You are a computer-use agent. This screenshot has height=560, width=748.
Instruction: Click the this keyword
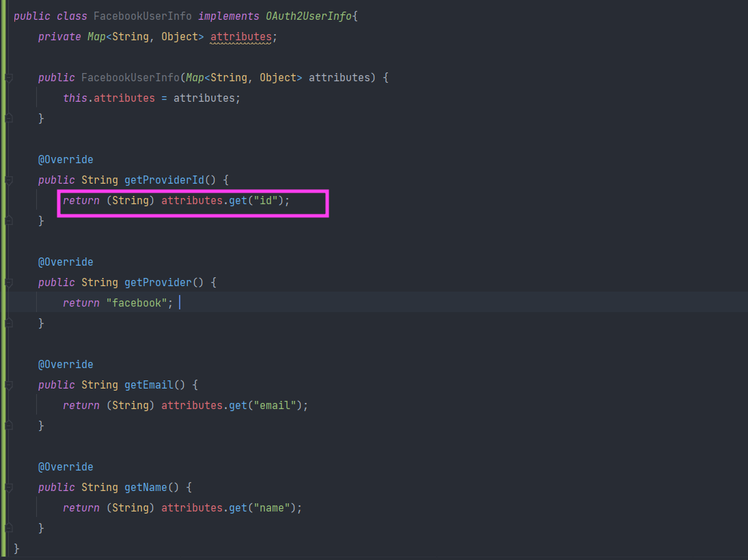click(75, 98)
